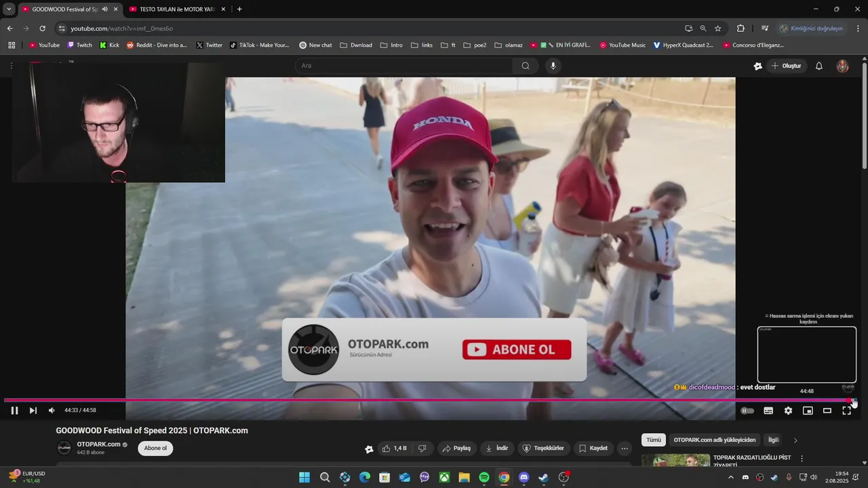The image size is (868, 488).
Task: Open the EUR/USD taskbar widget
Action: [28, 477]
